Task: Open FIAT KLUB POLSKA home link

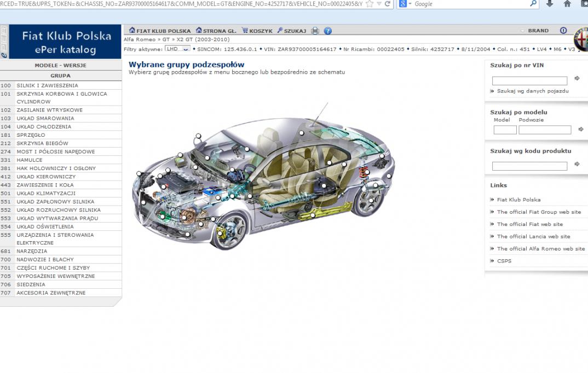Action: click(x=160, y=31)
